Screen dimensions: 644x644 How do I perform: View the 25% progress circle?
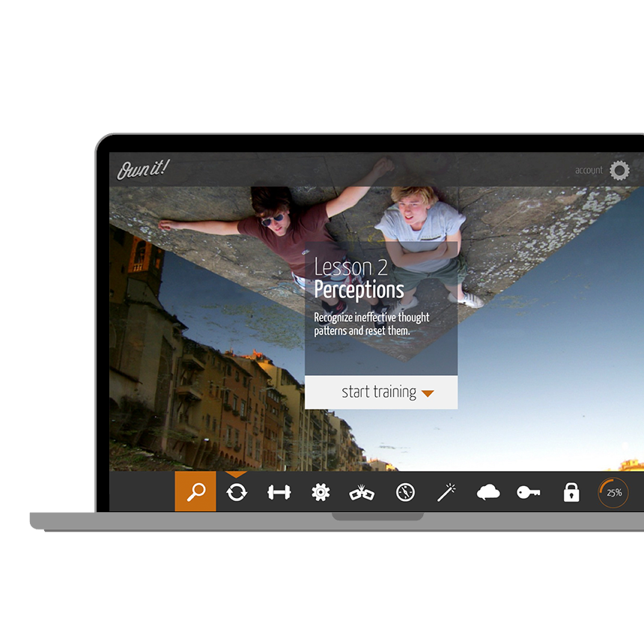[x=613, y=493]
